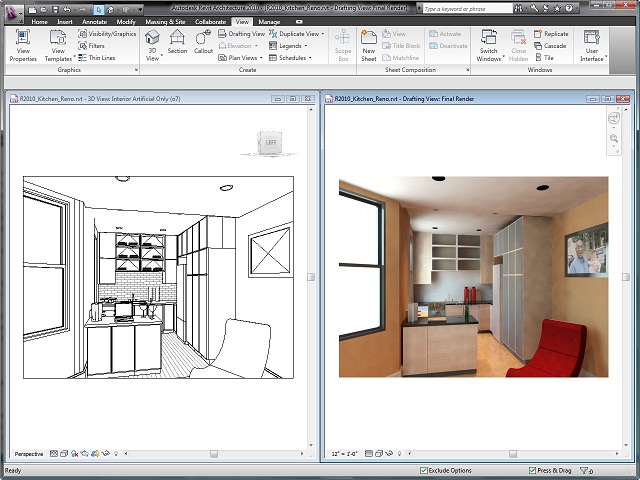Open View Properties in the Graphics panel
The height and width of the screenshot is (480, 640).
[23, 46]
